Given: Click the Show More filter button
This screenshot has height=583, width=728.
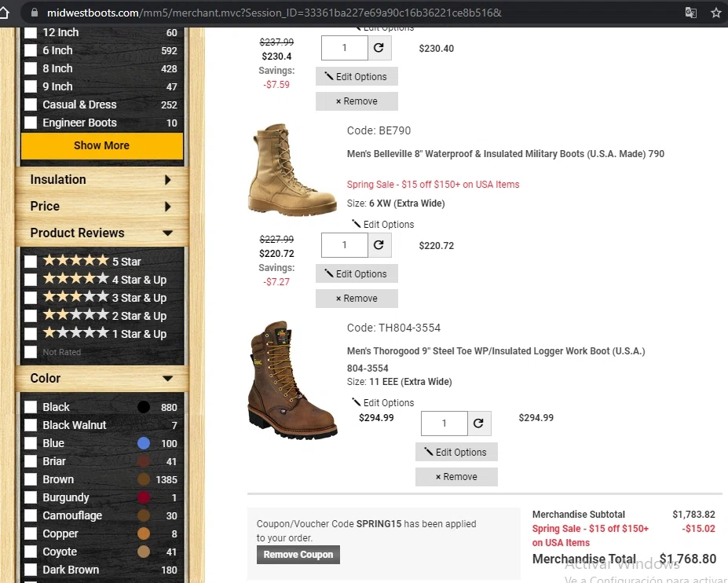Looking at the screenshot, I should (101, 146).
